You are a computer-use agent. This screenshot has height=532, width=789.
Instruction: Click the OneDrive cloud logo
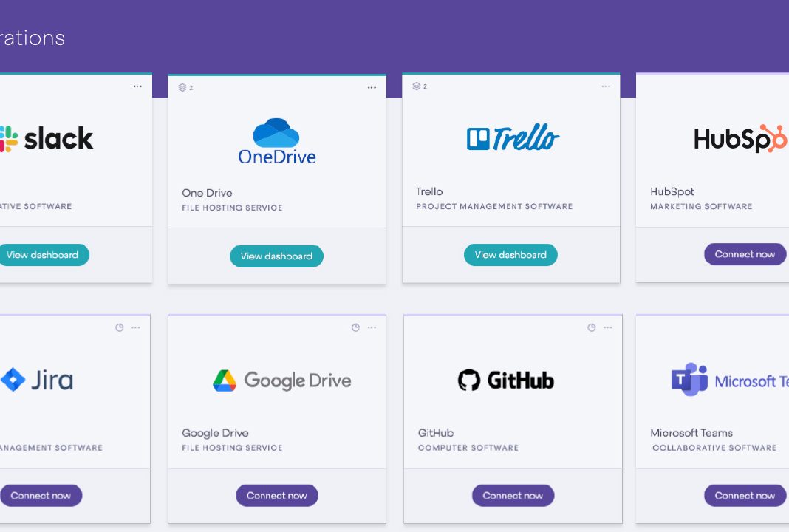(276, 133)
